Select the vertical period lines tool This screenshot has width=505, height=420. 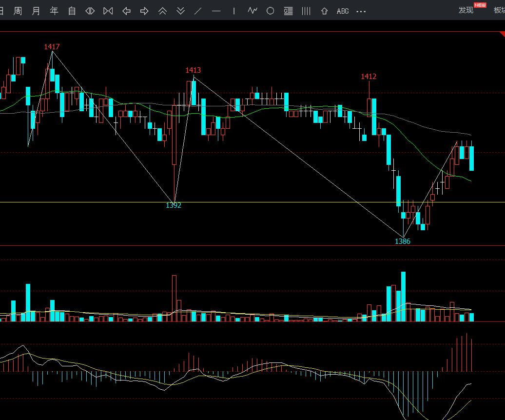(306, 11)
